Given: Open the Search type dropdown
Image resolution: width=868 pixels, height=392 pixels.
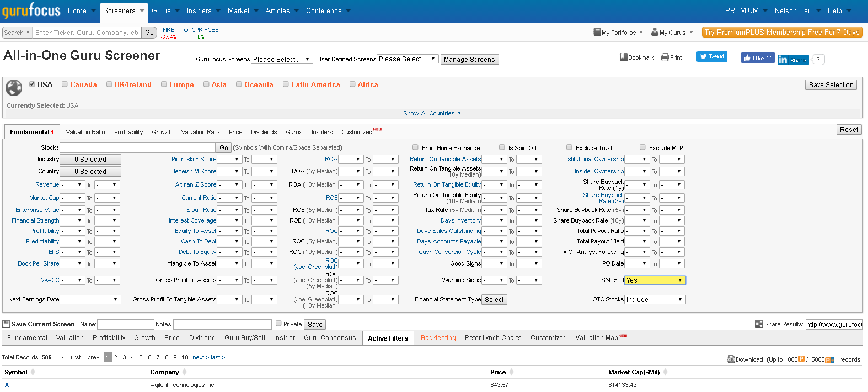Looking at the screenshot, I should pos(17,33).
